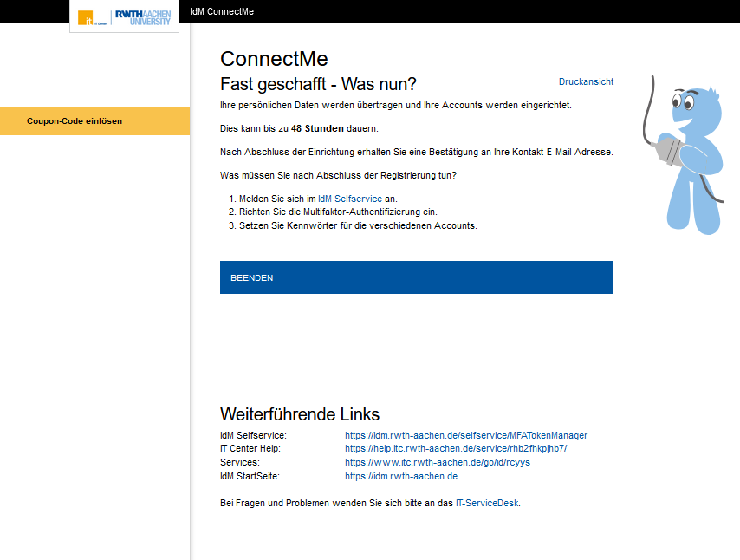This screenshot has width=740, height=560.
Task: Follow the inline IdM Selfservice link
Action: pyautogui.click(x=350, y=199)
